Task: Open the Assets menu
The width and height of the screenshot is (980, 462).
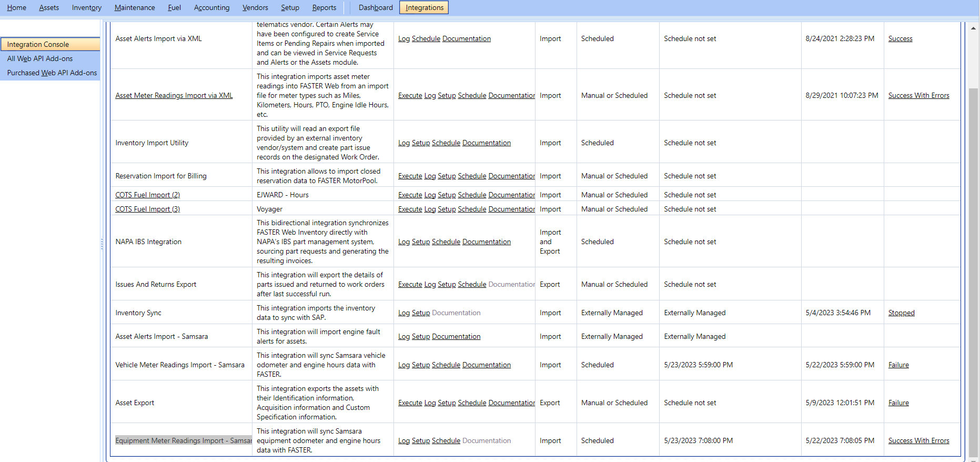Action: click(49, 7)
